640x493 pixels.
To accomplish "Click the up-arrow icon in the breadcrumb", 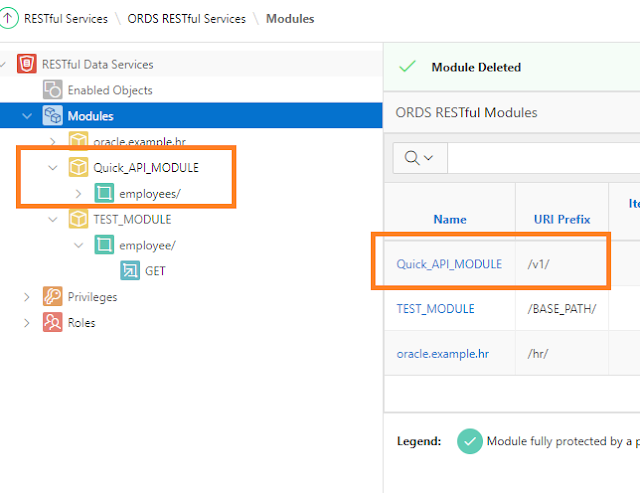I will click(x=10, y=18).
